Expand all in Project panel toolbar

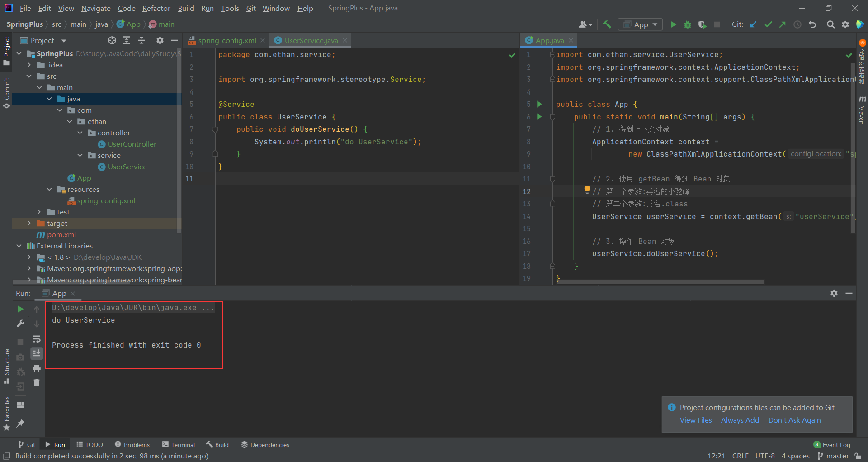tap(127, 40)
